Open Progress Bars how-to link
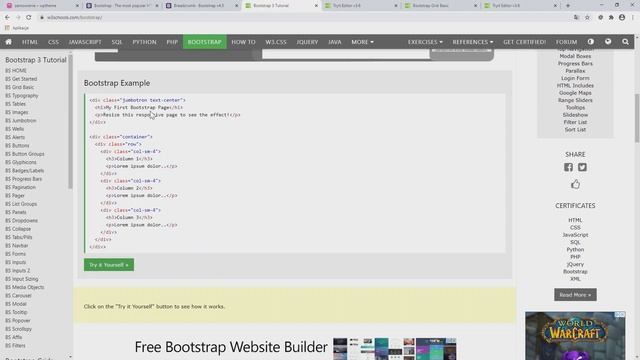Viewport: 640px width, 360px height. 575,64
